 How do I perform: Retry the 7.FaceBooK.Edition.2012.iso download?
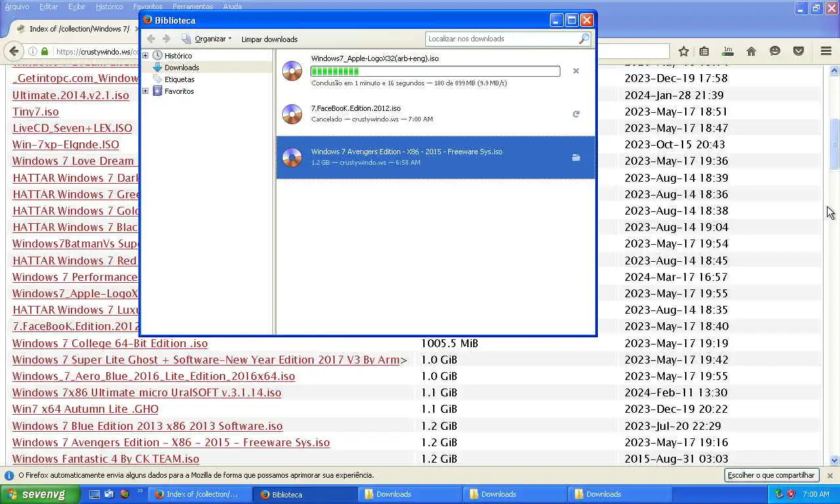[576, 114]
